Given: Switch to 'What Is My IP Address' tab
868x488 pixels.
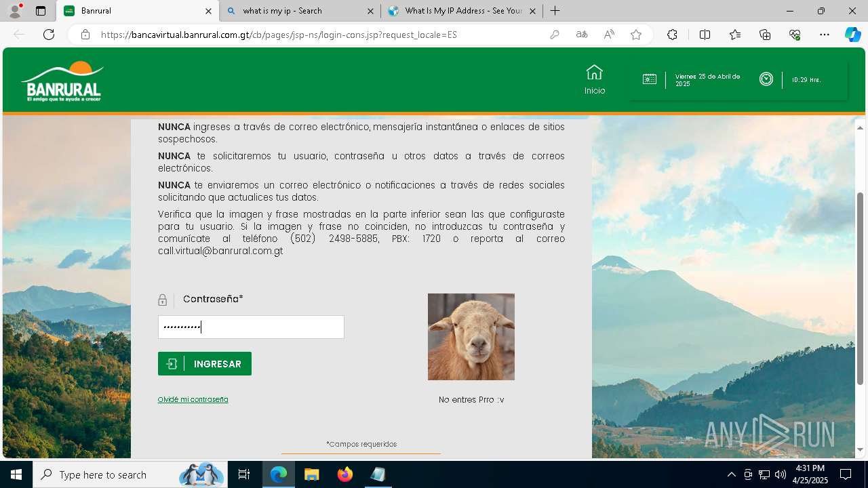Looking at the screenshot, I should 462,11.
